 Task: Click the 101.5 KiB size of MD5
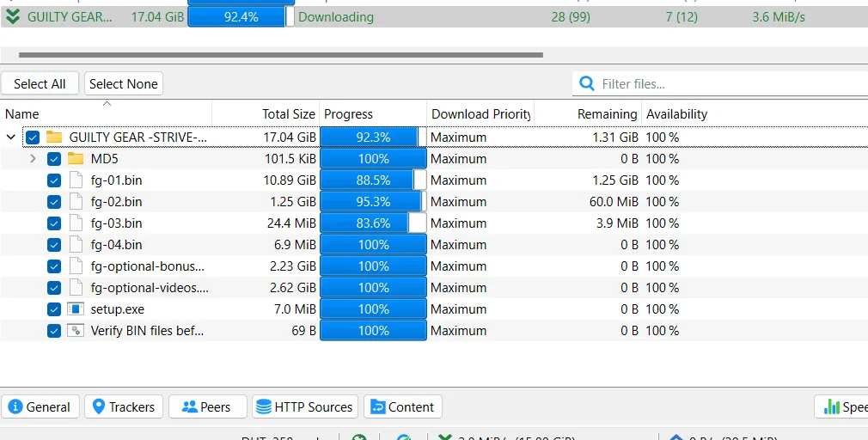290,159
